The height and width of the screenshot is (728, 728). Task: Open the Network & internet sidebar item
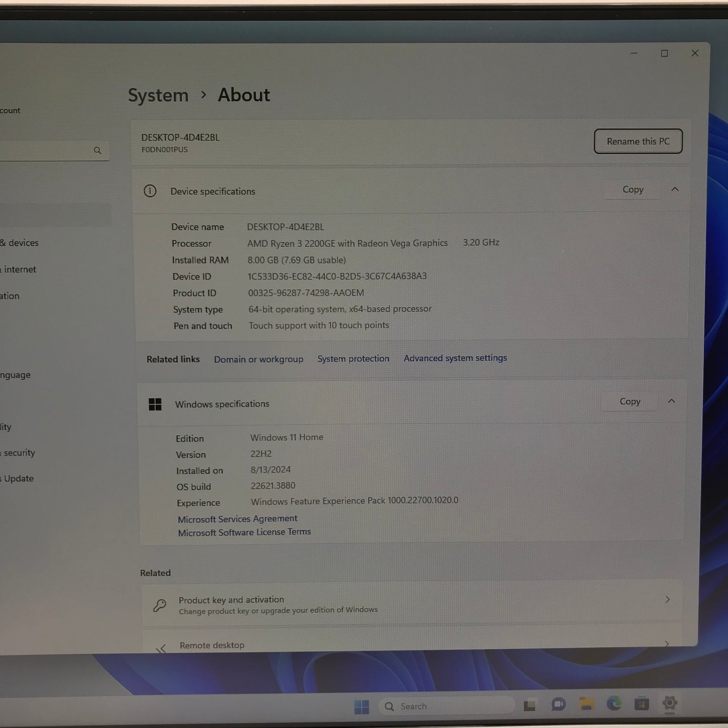click(19, 270)
